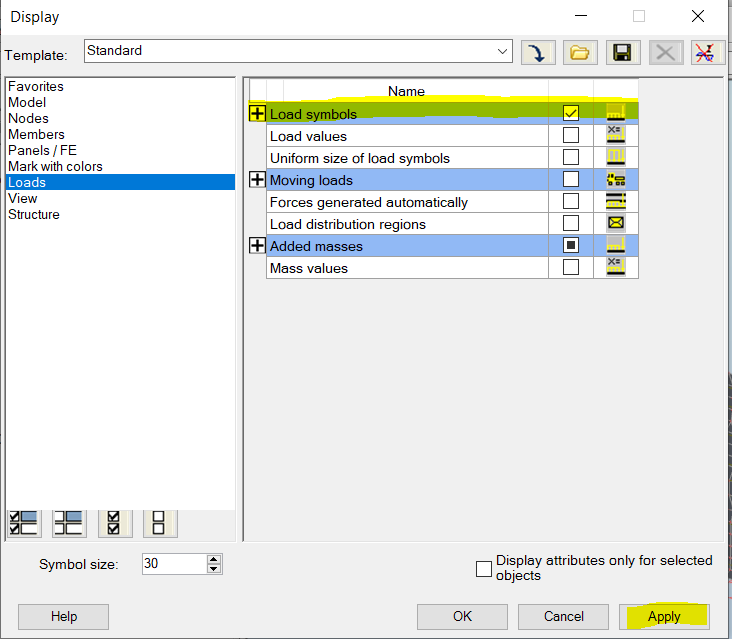Decrease Symbol size with down arrow
This screenshot has height=639, width=732.
214,569
